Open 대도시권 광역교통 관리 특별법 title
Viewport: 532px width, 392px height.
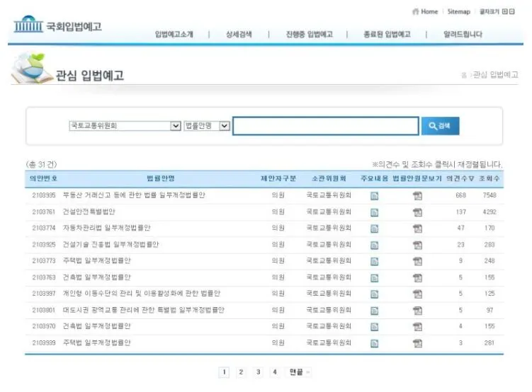pyautogui.click(x=144, y=310)
